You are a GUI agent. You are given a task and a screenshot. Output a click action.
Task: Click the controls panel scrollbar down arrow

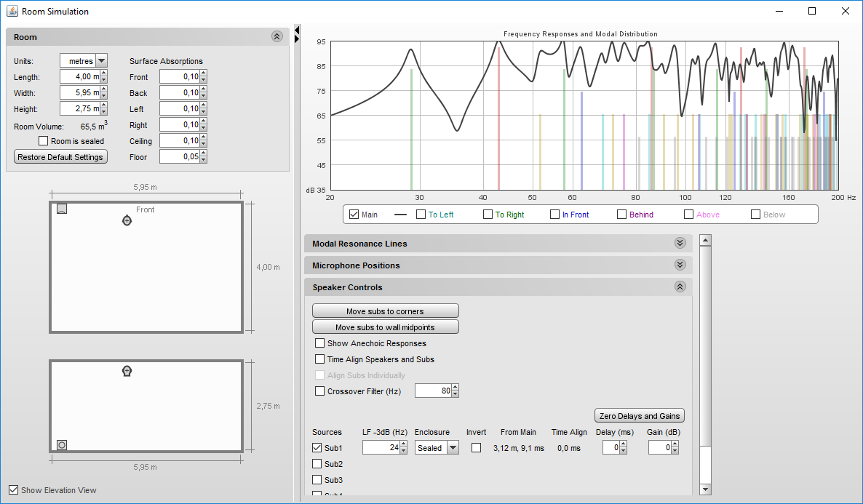705,489
